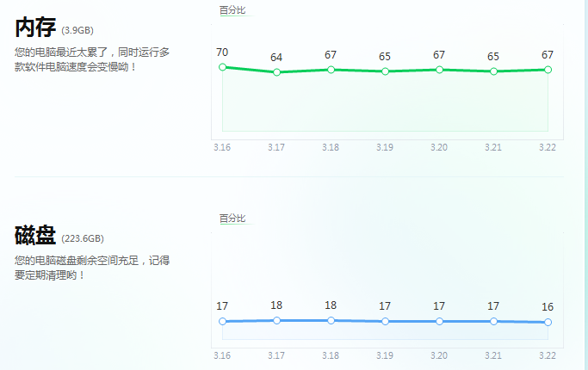Click the disk chart point for 3.20
This screenshot has height=370, width=588.
point(439,321)
